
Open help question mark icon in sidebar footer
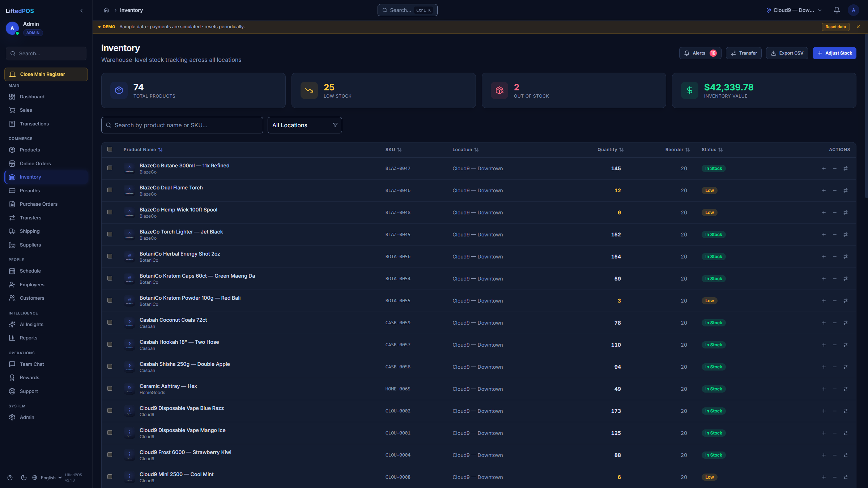(x=10, y=478)
